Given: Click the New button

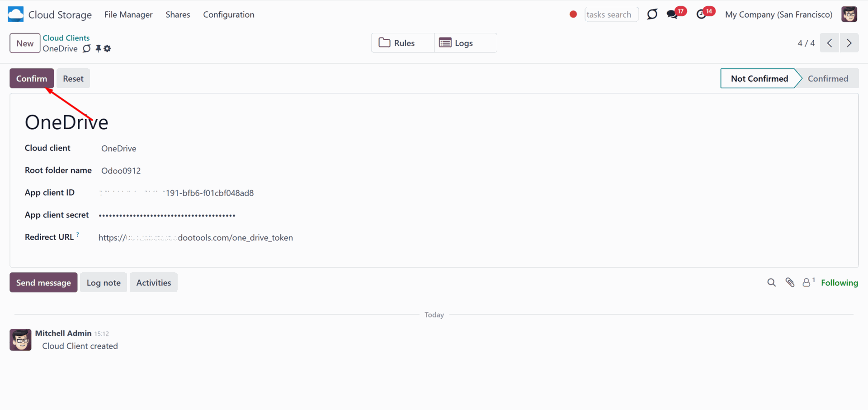Looking at the screenshot, I should (x=25, y=43).
